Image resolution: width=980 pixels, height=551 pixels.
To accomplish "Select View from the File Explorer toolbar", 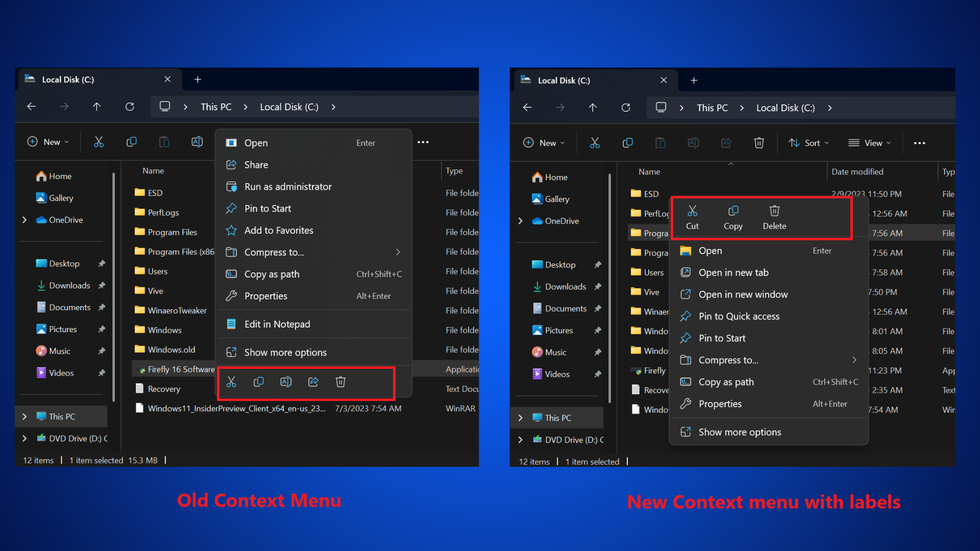I will click(x=871, y=143).
